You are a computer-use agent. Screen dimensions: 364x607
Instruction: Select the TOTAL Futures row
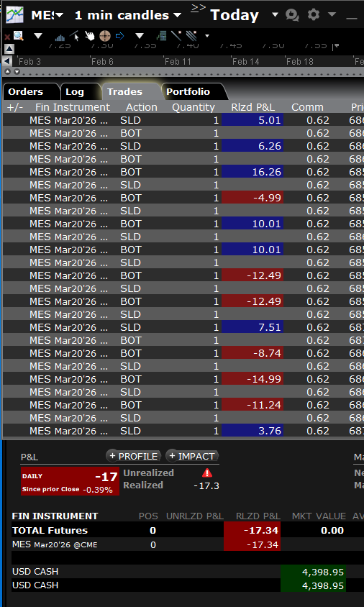188,530
